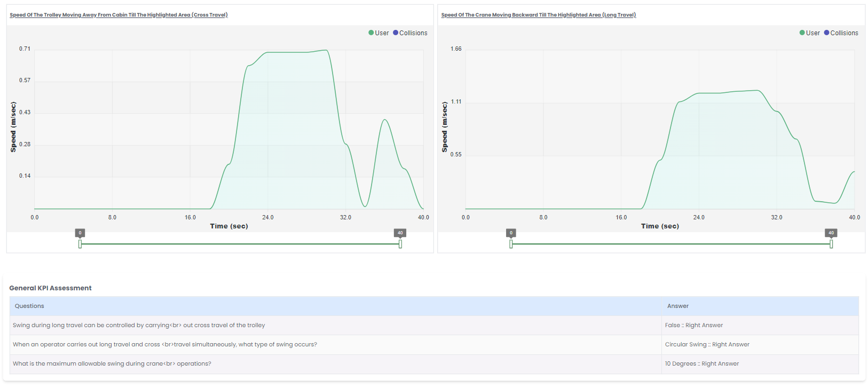This screenshot has width=868, height=388.
Task: Toggle User legend in Cross Travel chart
Action: (x=378, y=33)
